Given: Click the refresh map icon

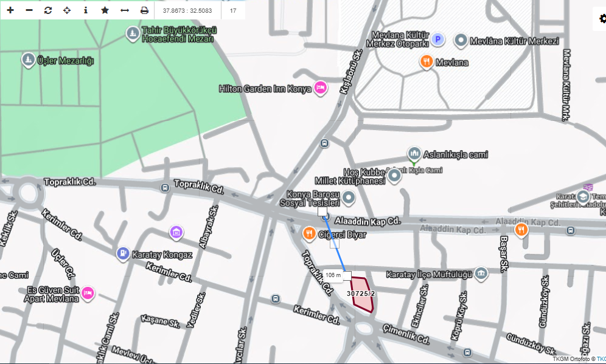Looking at the screenshot, I should pos(48,10).
